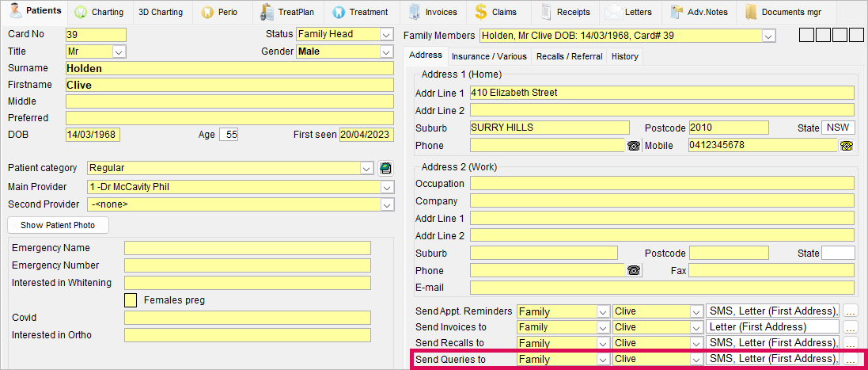Open the TreatPlan tab
868x370 pixels.
coord(287,12)
